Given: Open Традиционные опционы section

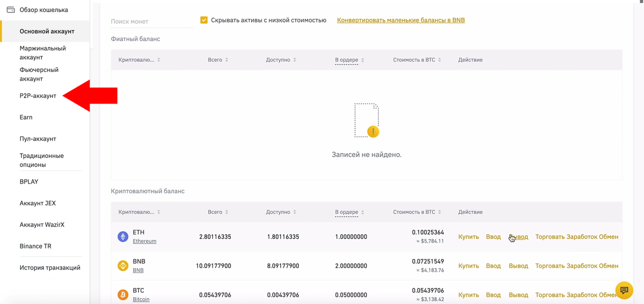Looking at the screenshot, I should (x=41, y=160).
